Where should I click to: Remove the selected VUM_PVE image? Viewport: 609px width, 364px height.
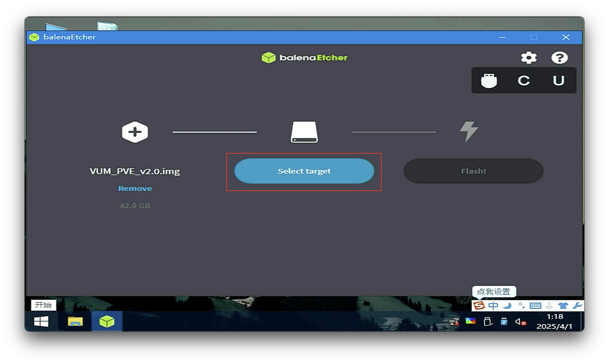coord(135,188)
